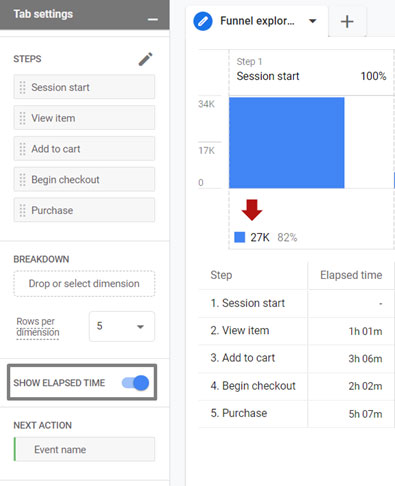Disable the Show Elapsed Time toggle
Screen dimensions: 395x486
tap(135, 383)
